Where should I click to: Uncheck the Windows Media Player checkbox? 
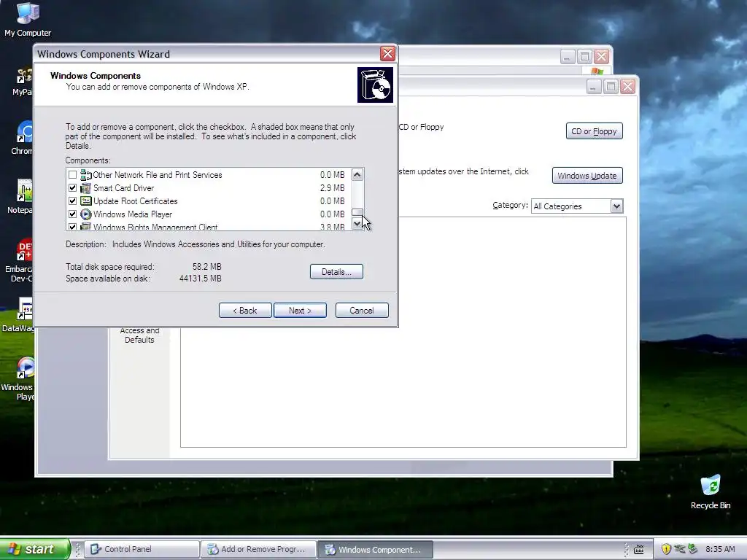[x=72, y=214]
